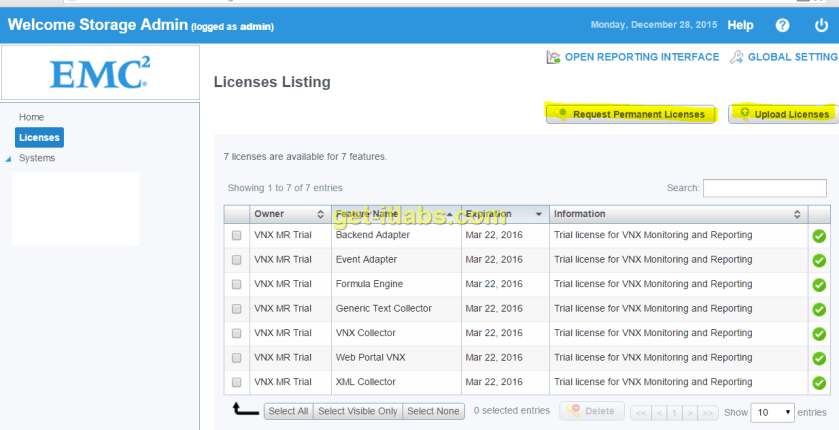
Task: Check the Generic Text Collector checkbox
Action: (237, 309)
